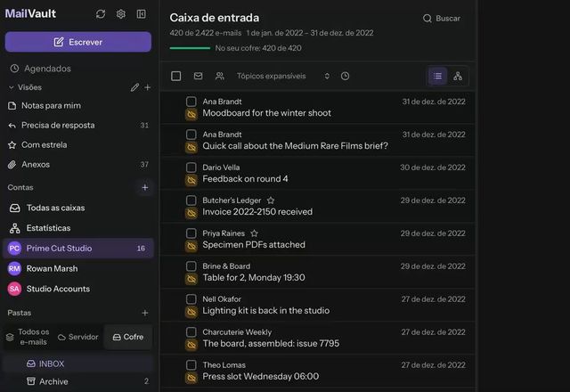
Task: Check Table for 2 Monday checkbox
Action: click(x=191, y=266)
